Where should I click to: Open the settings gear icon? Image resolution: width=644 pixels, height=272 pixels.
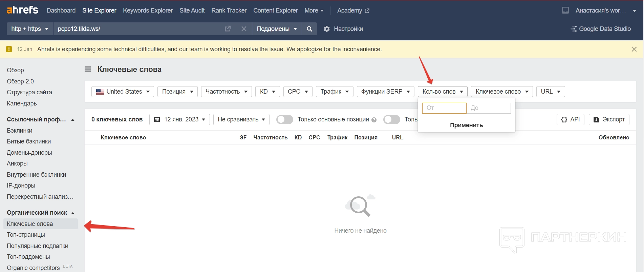coord(326,29)
